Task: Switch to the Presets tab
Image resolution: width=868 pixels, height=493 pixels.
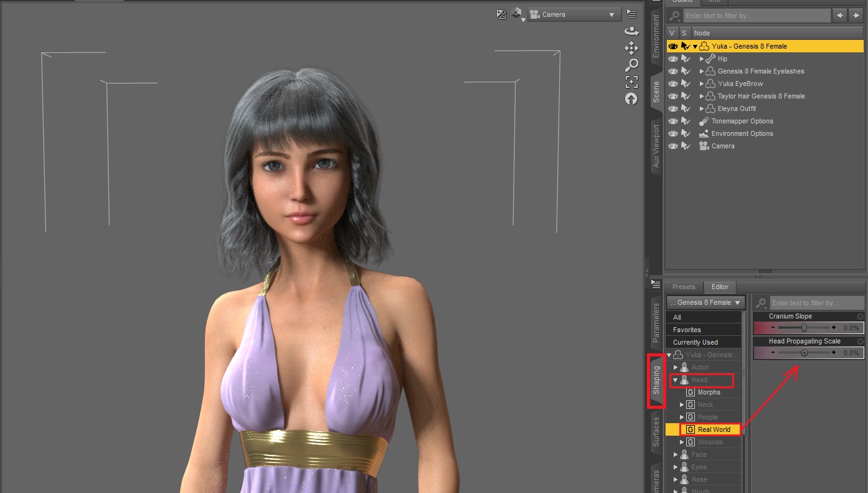Action: click(x=684, y=287)
